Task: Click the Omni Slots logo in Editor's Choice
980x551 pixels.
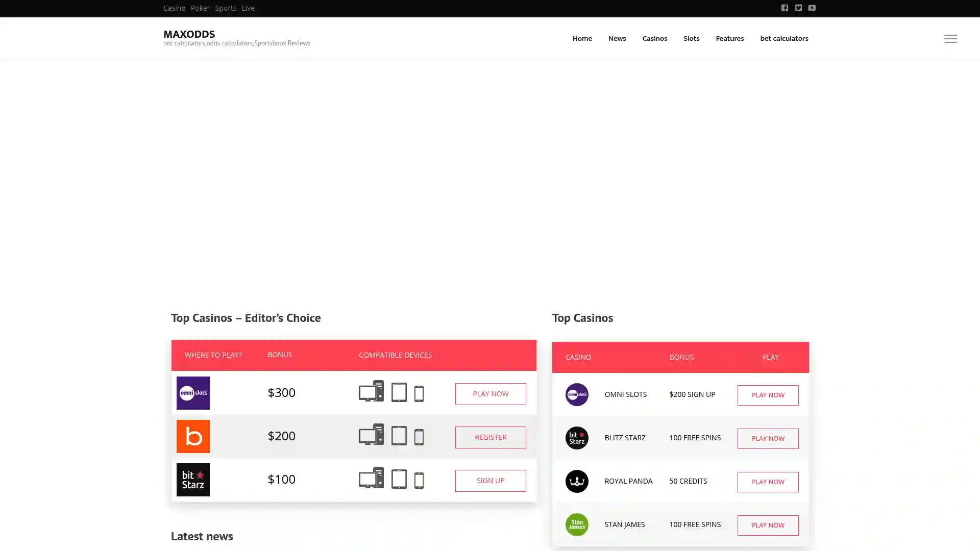Action: 193,393
